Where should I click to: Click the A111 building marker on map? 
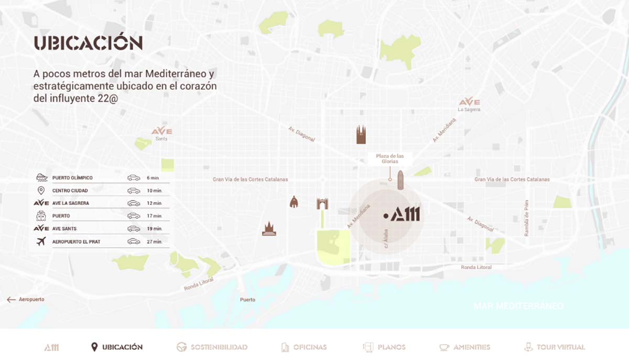[402, 215]
